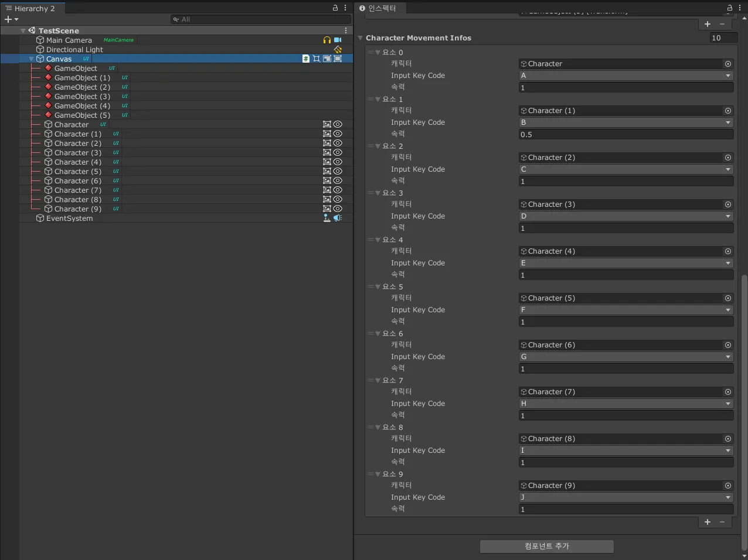748x560 pixels.
Task: Open TestScene's three-dot context menu
Action: pyautogui.click(x=346, y=30)
